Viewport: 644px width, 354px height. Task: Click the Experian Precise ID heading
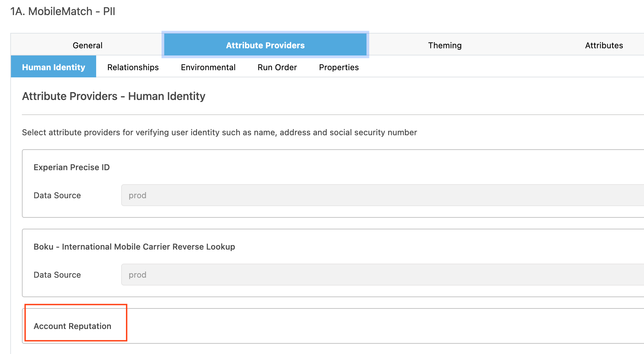click(72, 167)
